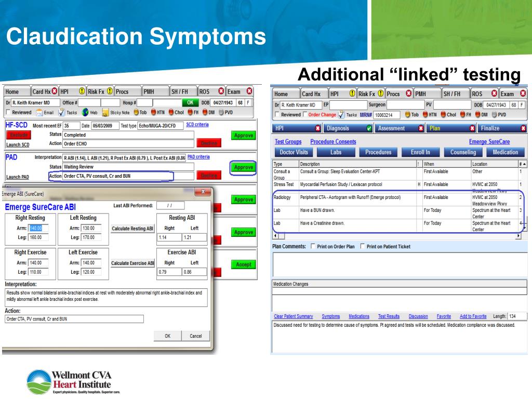
Task: Click HTN risk indicator in right window
Action: click(425, 115)
